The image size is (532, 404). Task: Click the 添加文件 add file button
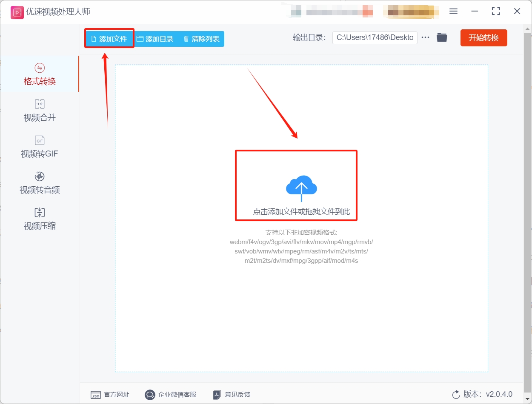click(109, 39)
